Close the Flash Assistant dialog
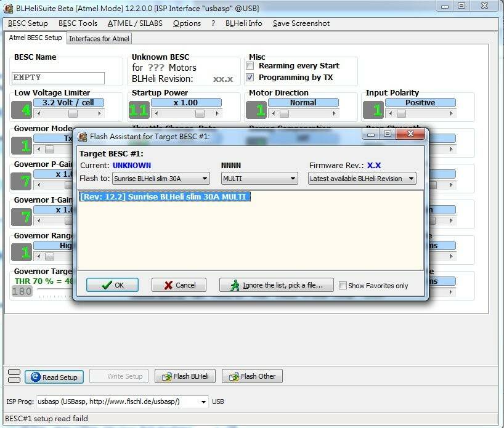504x428 pixels. click(411, 134)
